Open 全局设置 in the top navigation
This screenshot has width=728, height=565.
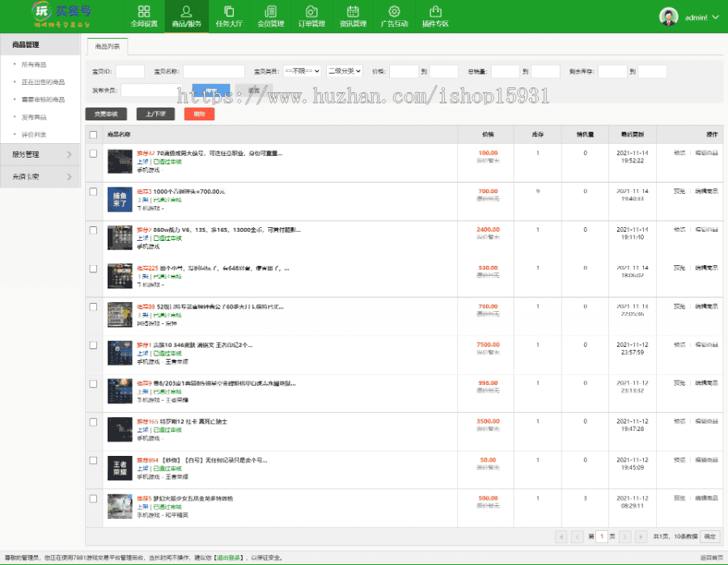pyautogui.click(x=144, y=16)
